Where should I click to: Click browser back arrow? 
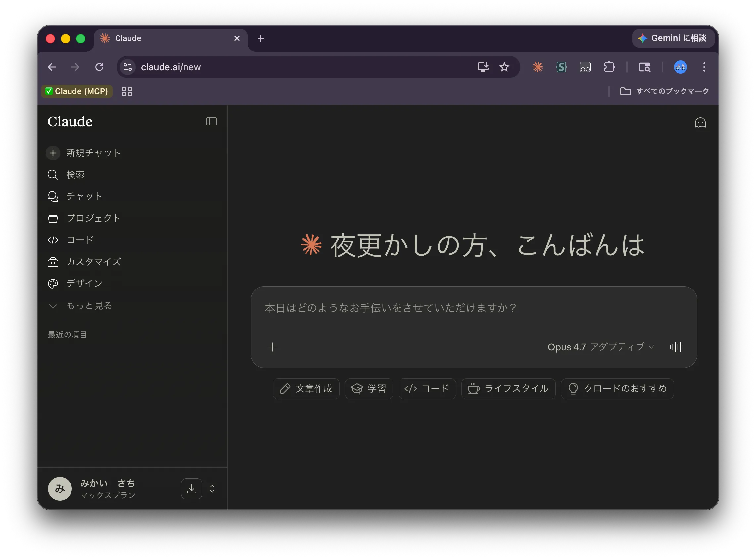pyautogui.click(x=52, y=67)
